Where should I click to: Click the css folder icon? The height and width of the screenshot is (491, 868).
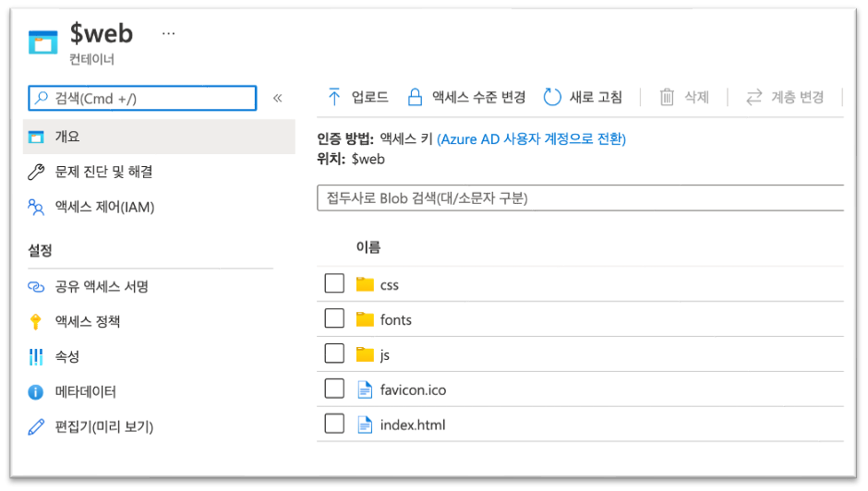tap(365, 284)
